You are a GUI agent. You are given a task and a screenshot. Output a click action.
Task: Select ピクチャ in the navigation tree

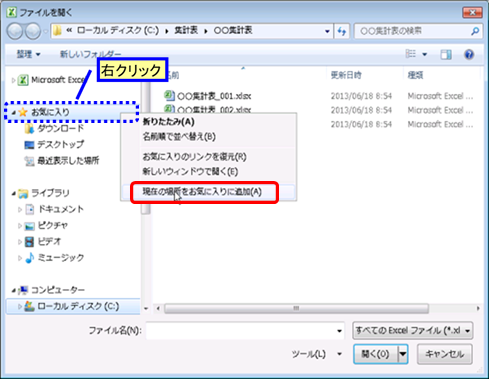click(x=53, y=226)
